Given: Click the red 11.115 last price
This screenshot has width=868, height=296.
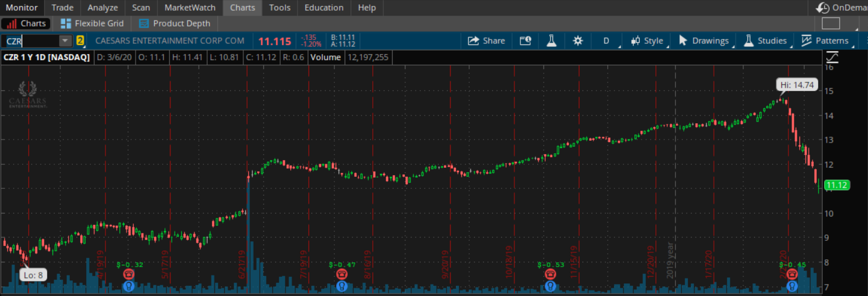Looking at the screenshot, I should (x=275, y=42).
